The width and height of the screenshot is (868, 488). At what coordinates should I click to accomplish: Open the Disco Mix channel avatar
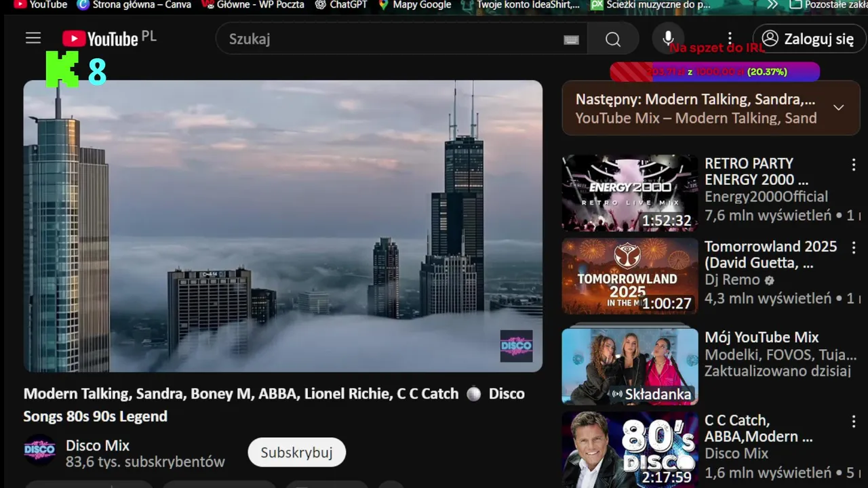tap(40, 449)
